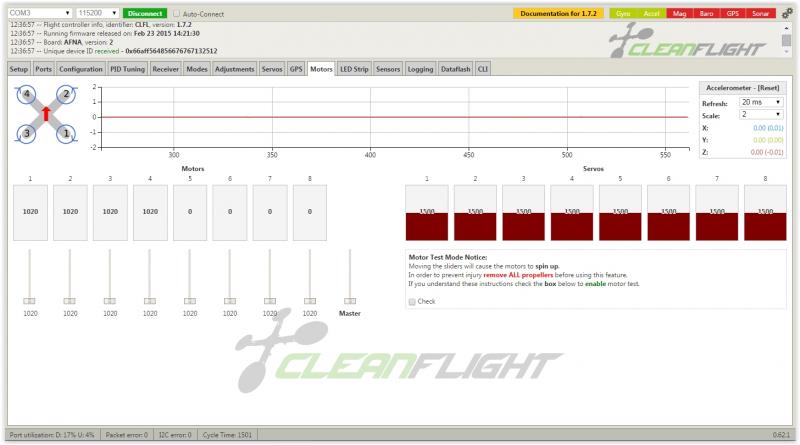This screenshot has width=800, height=445.
Task: Click the GPS sensor indicator
Action: pyautogui.click(x=733, y=14)
